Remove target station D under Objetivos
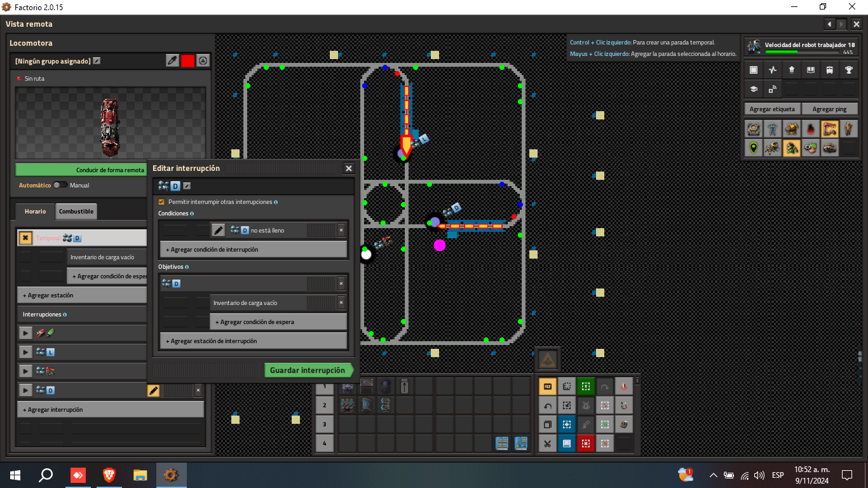Screen dimensions: 868x488 pyautogui.click(x=341, y=283)
